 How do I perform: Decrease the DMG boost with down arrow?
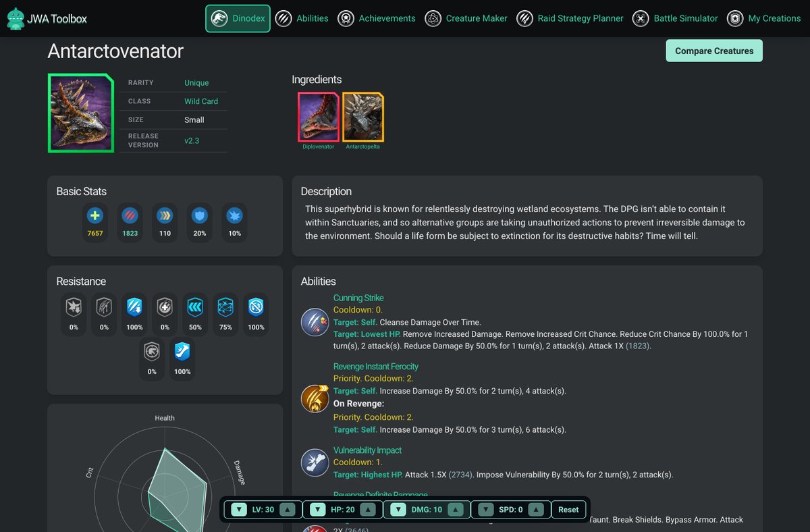click(398, 510)
